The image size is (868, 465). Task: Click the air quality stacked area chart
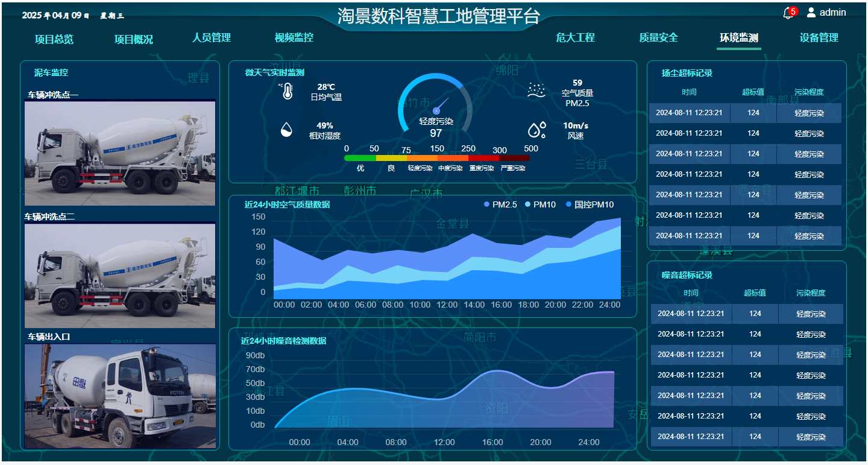coord(447,258)
